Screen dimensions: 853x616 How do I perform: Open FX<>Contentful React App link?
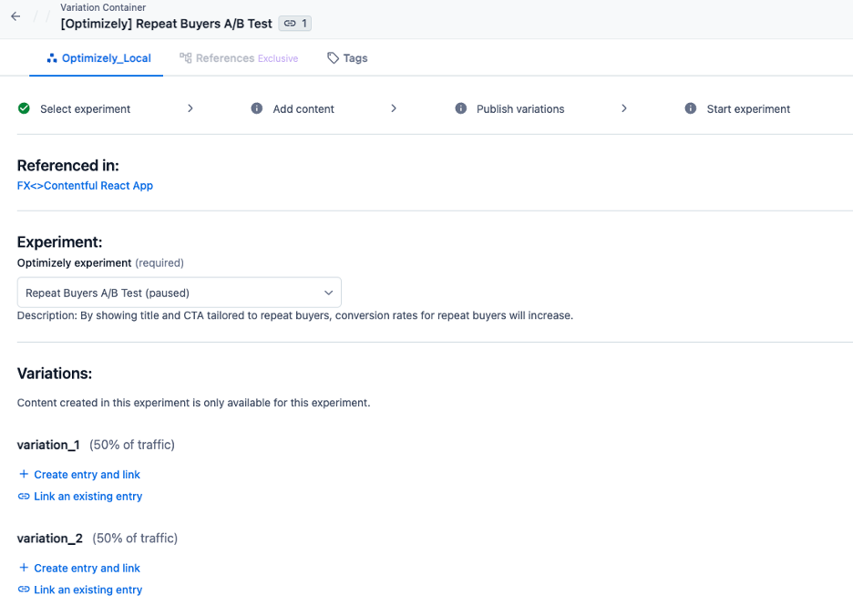(85, 186)
